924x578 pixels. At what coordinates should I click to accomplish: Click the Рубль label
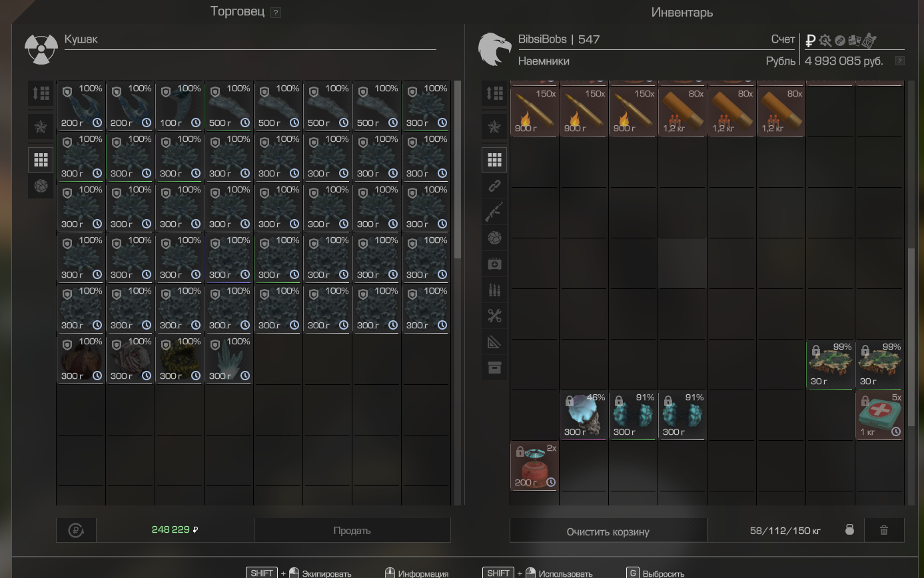[x=781, y=61]
